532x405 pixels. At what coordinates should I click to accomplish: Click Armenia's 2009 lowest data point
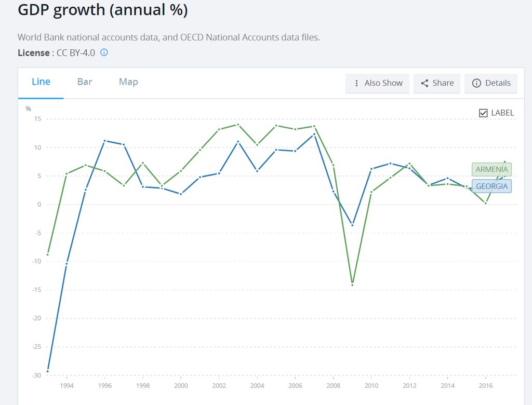(x=352, y=285)
